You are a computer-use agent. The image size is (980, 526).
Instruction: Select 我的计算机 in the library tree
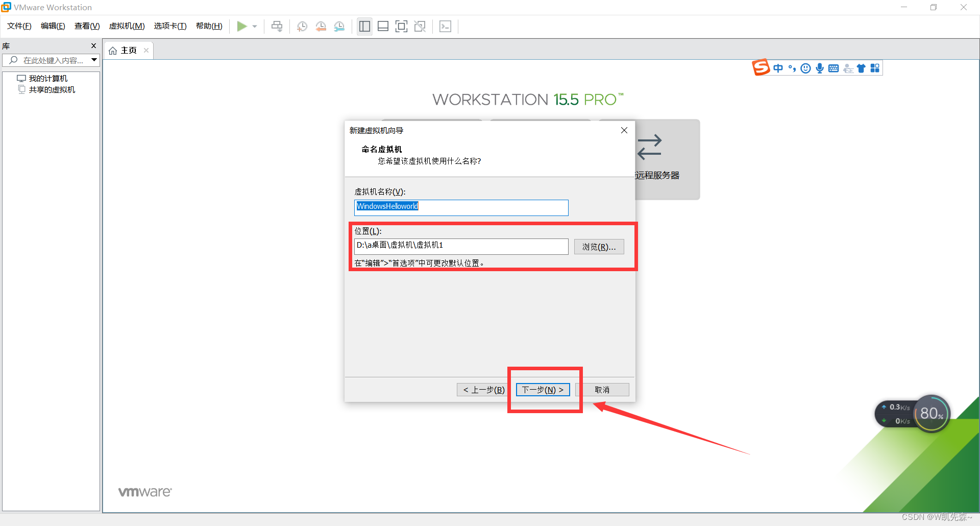tap(42, 78)
